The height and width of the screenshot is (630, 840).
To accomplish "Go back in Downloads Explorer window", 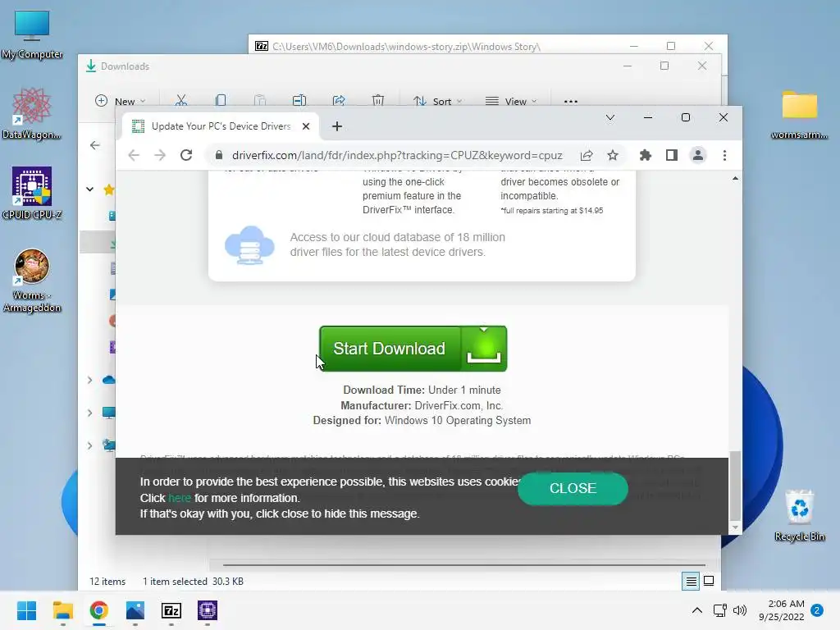I will coord(95,145).
